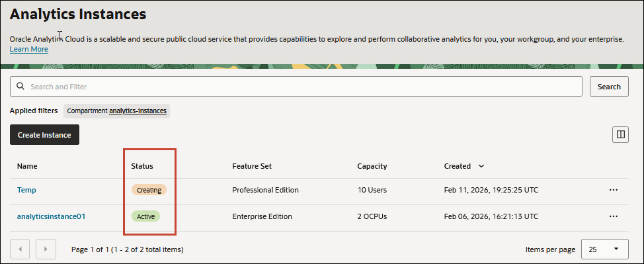Select the 10 Users capacity cell
The width and height of the screenshot is (644, 264).
click(372, 190)
